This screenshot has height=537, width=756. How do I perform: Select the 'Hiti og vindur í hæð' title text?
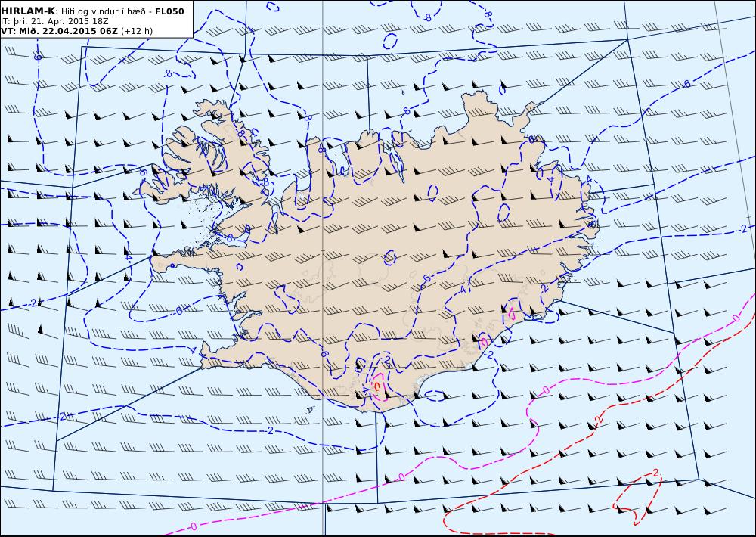click(x=103, y=11)
